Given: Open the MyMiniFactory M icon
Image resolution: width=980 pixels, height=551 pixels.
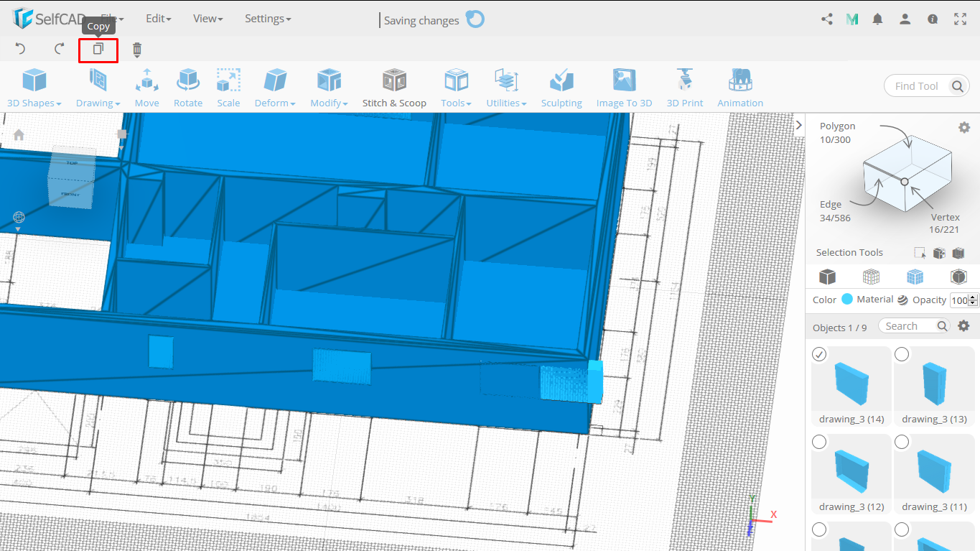Looking at the screenshot, I should (852, 19).
